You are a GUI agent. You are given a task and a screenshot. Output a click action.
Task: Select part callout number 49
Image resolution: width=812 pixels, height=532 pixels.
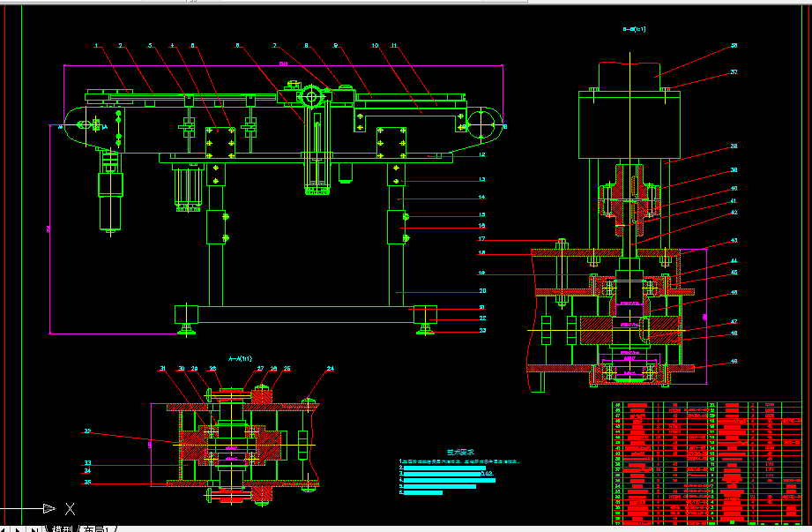point(734,362)
